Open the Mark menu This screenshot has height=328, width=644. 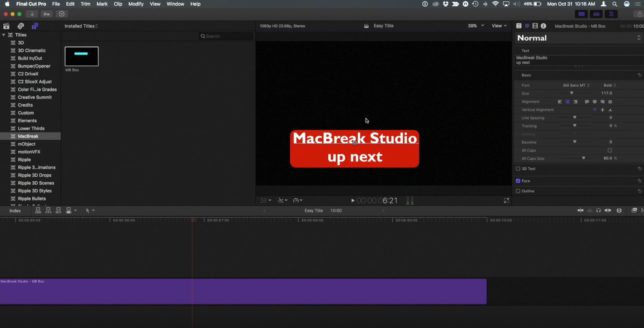pos(102,4)
